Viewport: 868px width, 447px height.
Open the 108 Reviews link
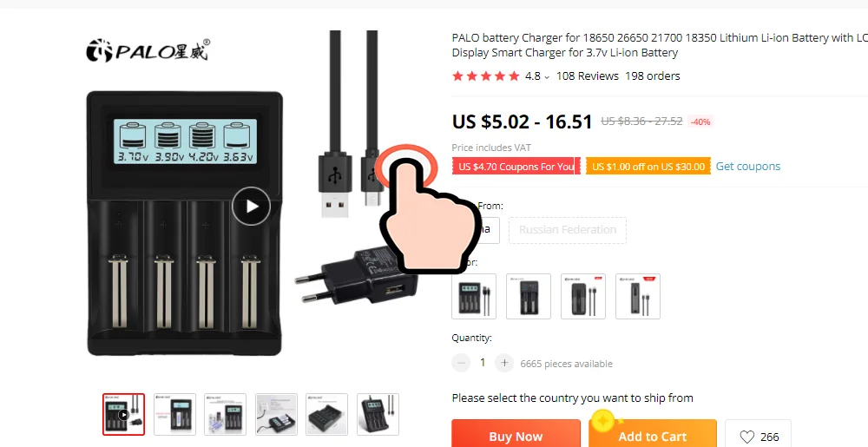tap(588, 76)
